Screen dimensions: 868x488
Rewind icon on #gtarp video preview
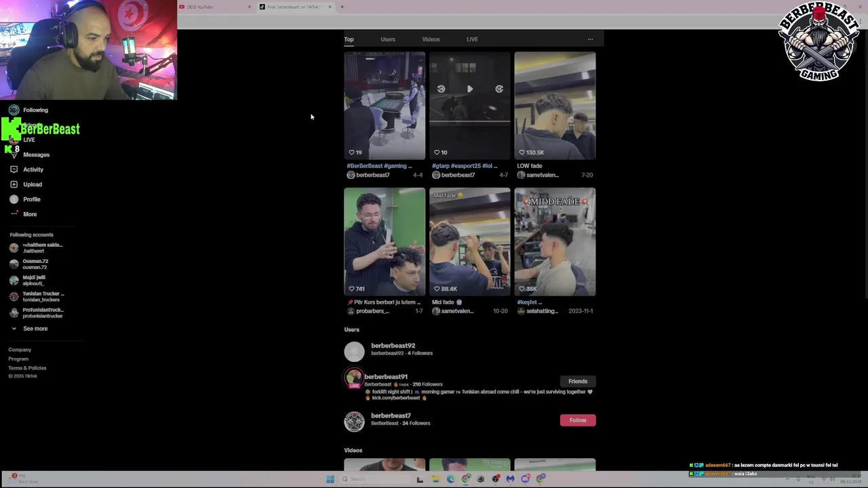[441, 89]
